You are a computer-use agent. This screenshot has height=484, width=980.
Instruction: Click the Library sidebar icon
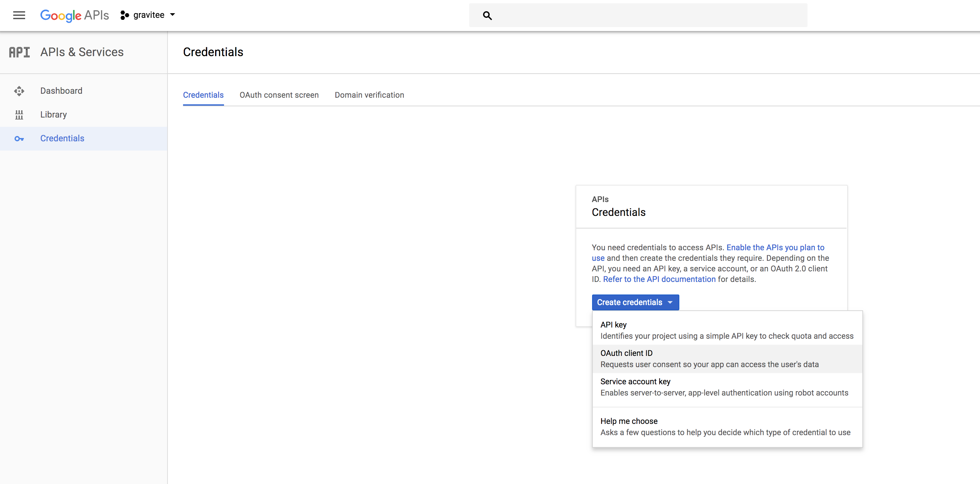19,115
